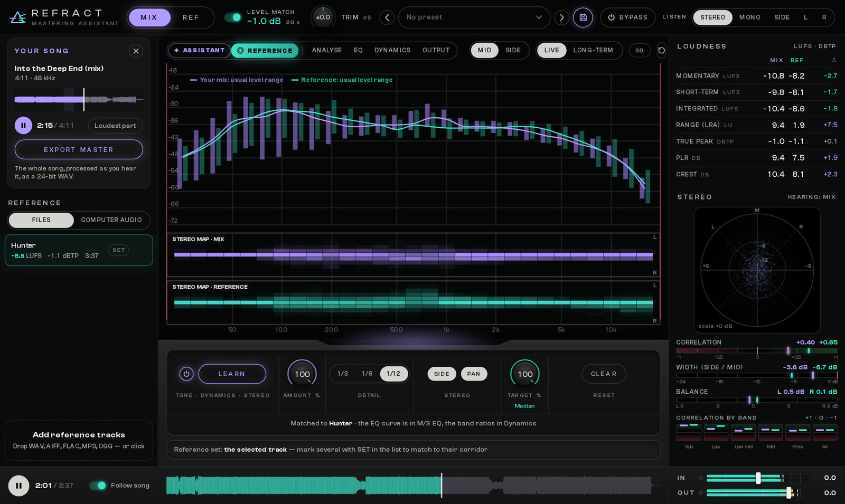
Task: Open the Loudest part selector
Action: [115, 126]
